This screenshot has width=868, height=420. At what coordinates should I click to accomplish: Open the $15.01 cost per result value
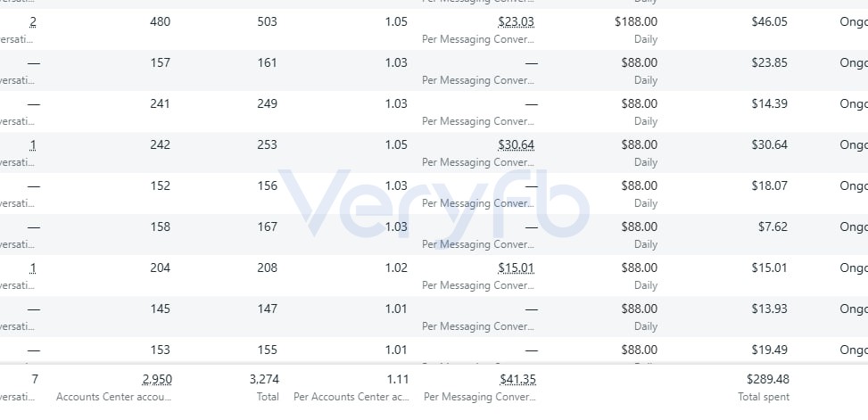[x=516, y=268]
